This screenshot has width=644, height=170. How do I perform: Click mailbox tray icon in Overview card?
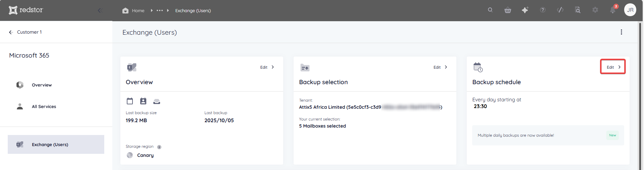157,101
